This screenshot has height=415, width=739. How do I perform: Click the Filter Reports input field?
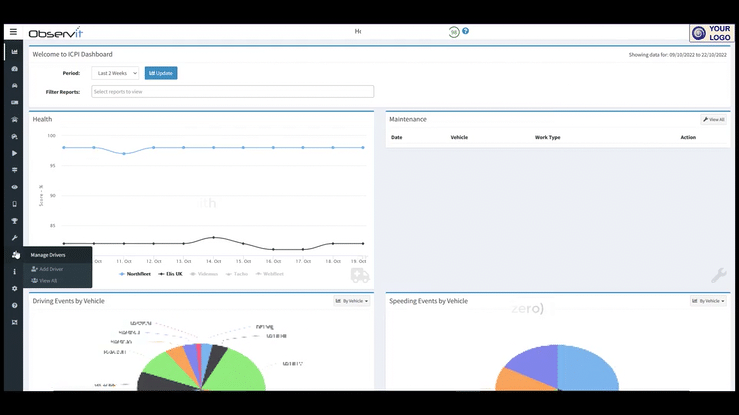tap(232, 91)
